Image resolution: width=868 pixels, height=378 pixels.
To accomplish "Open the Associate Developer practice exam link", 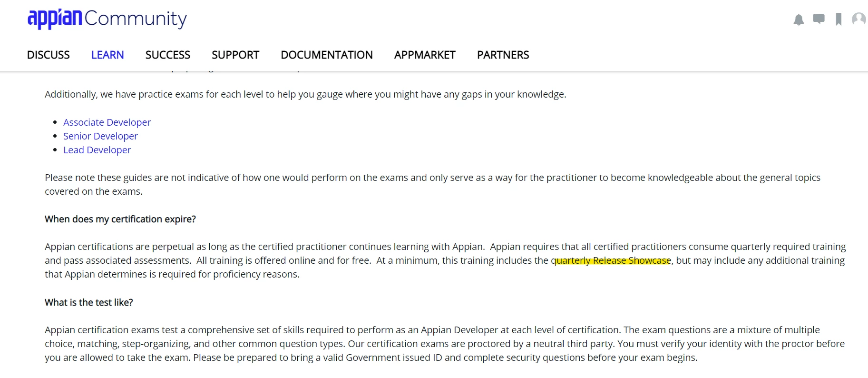I will [107, 122].
